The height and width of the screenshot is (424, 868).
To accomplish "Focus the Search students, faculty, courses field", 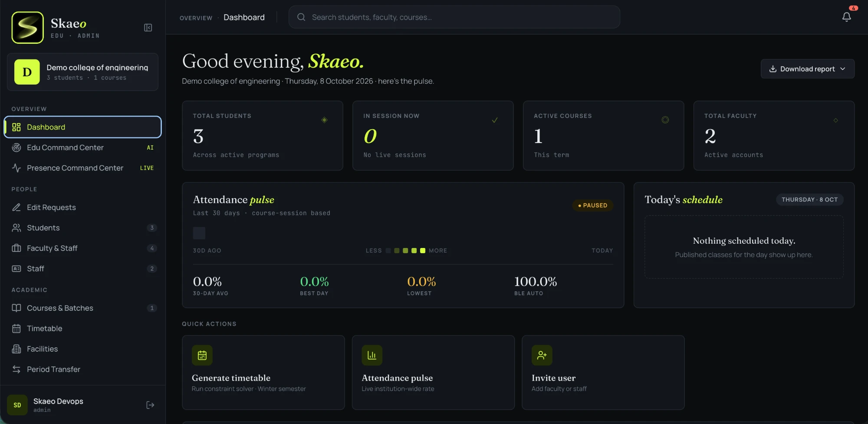I will coord(454,17).
